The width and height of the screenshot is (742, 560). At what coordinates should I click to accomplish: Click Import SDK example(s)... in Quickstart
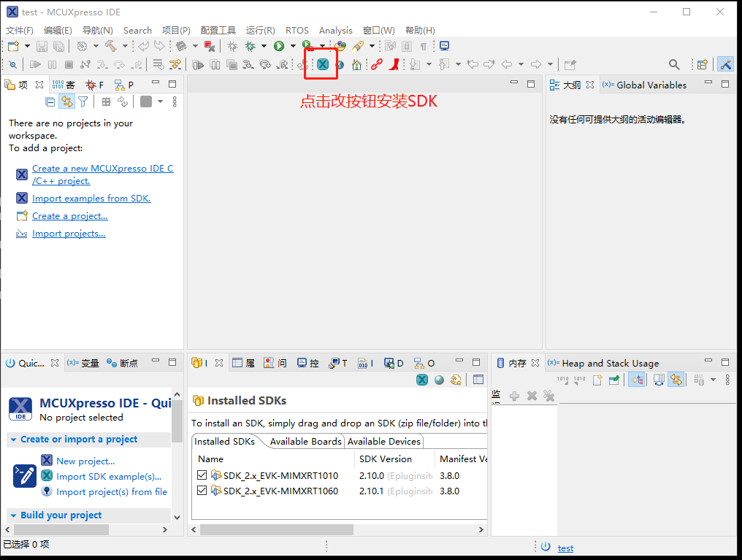109,476
